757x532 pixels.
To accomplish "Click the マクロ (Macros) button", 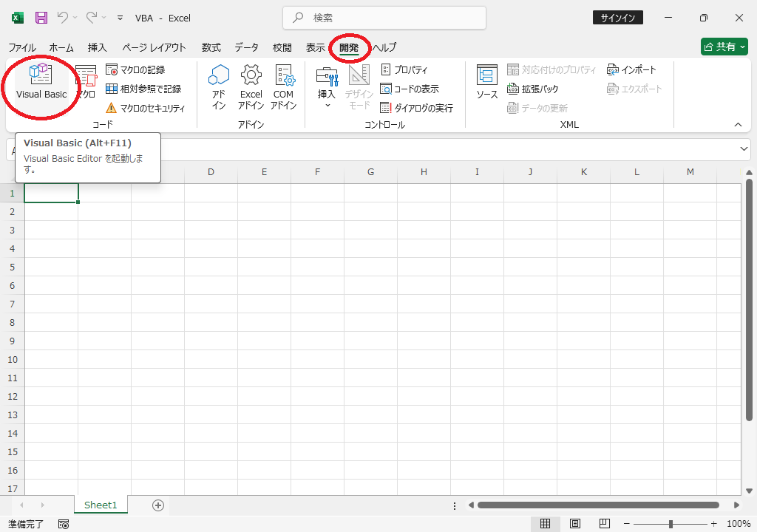I will click(x=87, y=81).
